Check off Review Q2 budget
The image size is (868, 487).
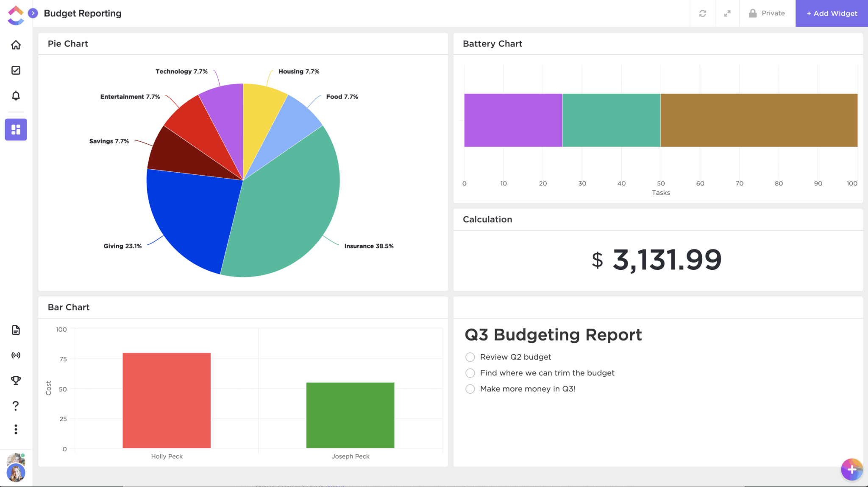point(470,357)
